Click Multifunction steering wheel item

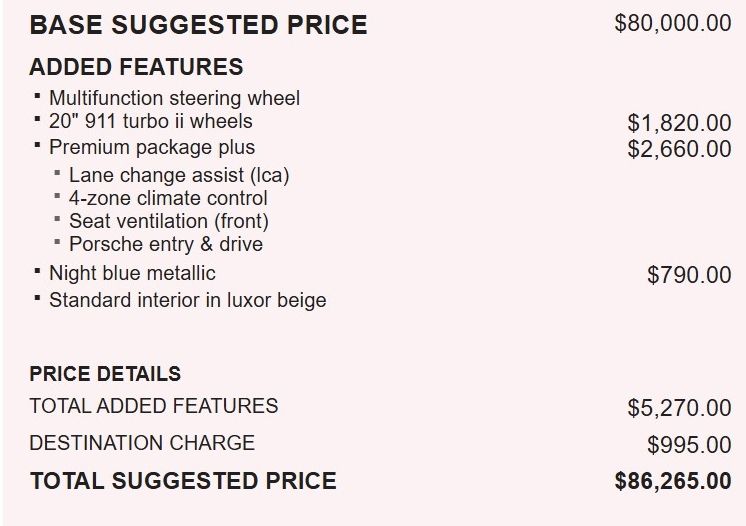click(x=174, y=98)
